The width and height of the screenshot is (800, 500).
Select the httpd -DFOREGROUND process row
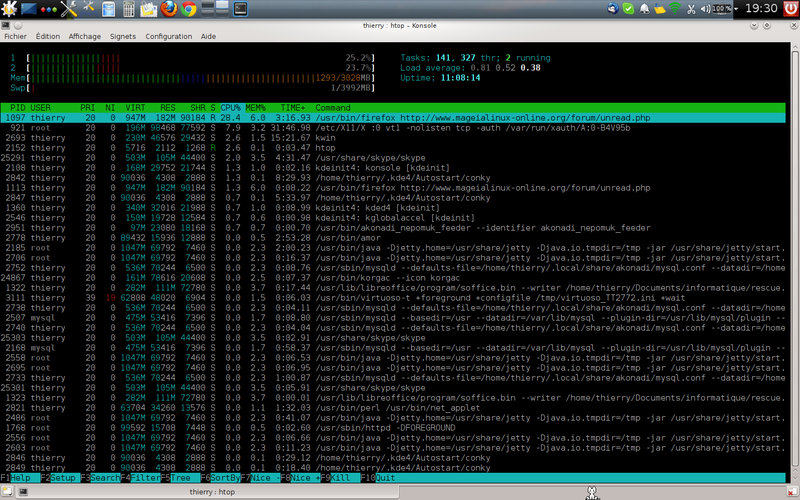[393, 428]
